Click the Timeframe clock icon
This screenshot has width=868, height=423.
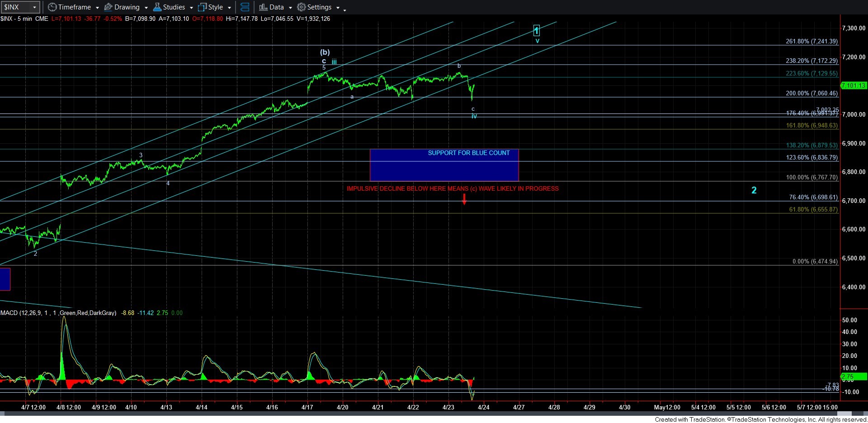(x=52, y=7)
